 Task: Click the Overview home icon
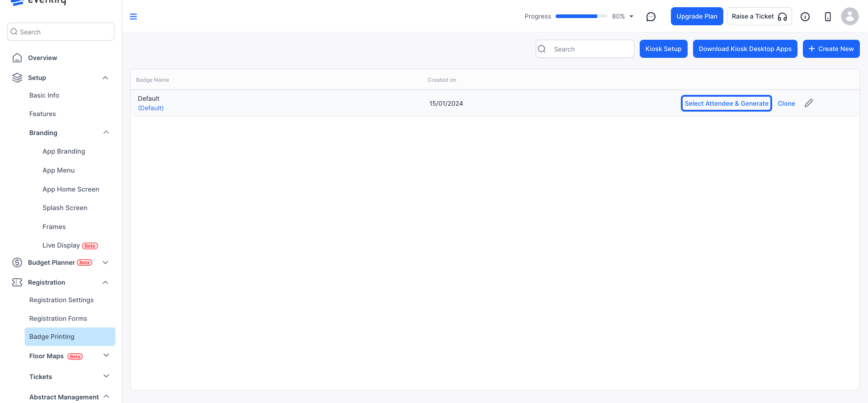coord(17,58)
